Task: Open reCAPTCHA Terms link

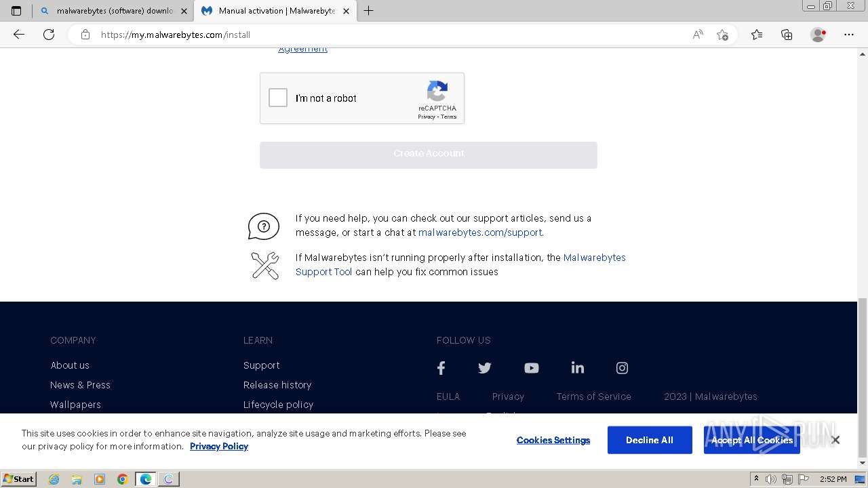Action: [449, 117]
